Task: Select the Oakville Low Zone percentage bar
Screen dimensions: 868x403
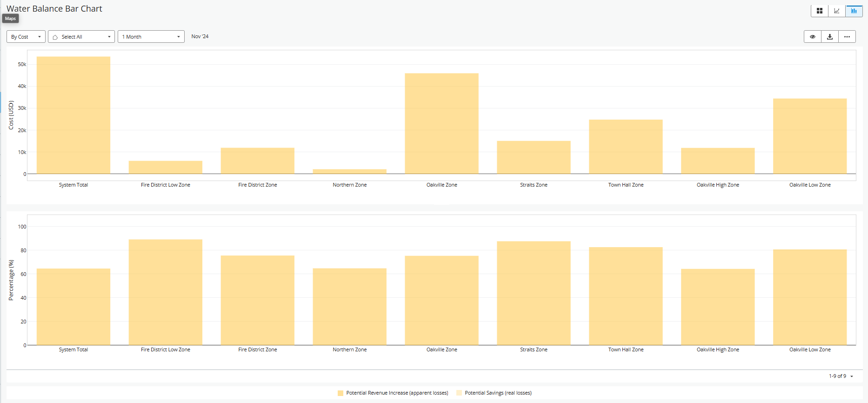Action: click(810, 297)
